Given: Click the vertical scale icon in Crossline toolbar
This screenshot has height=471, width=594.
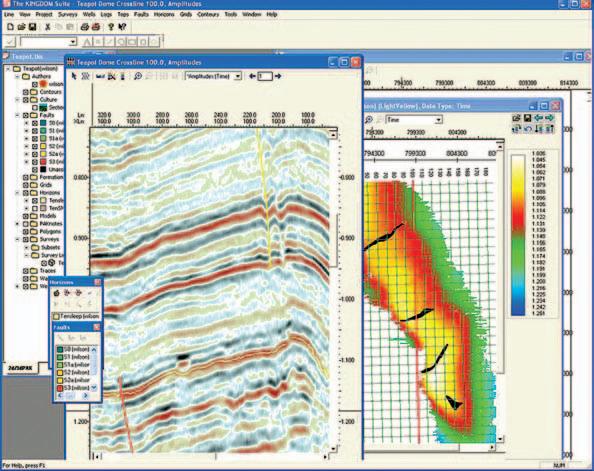Looking at the screenshot, I should pos(122,76).
